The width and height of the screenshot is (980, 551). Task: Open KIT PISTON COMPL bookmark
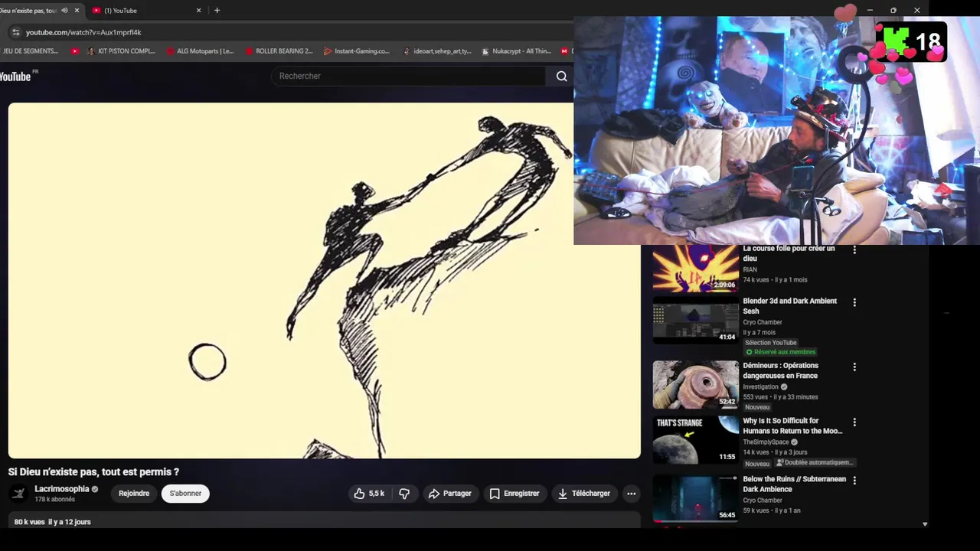point(122,51)
